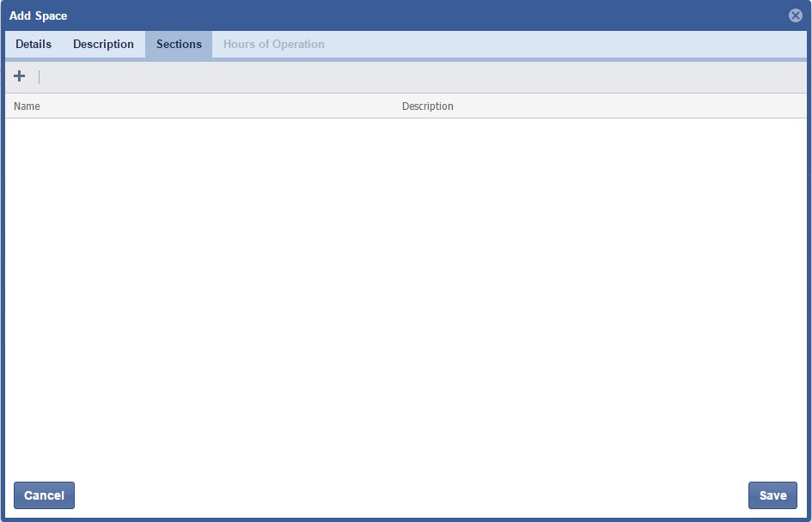
Task: Save the new space
Action: coord(772,495)
